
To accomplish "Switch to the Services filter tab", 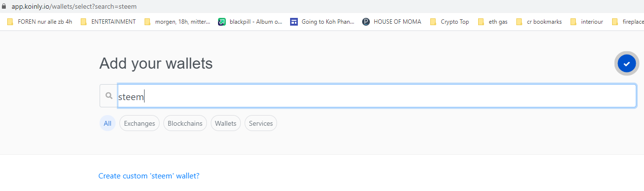I will [261, 123].
